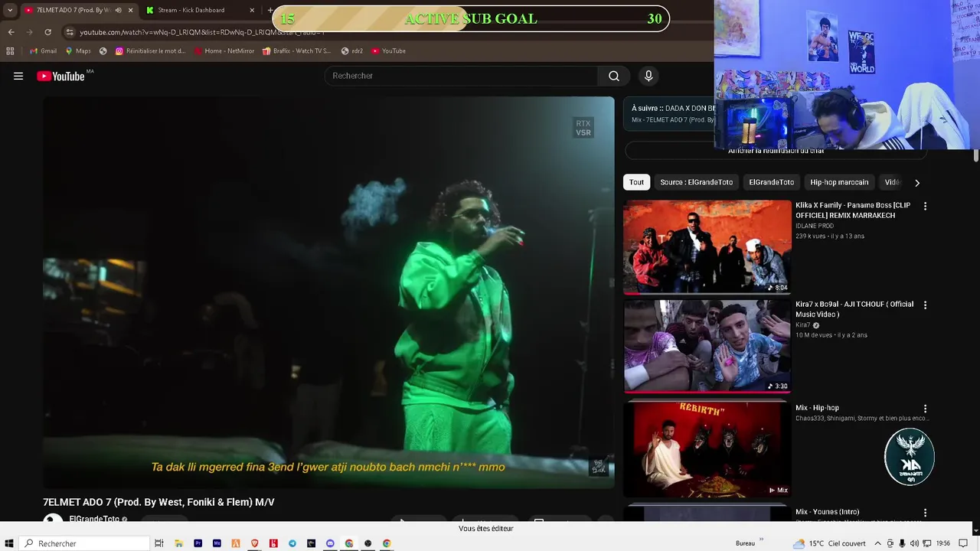Screen dimensions: 980x551
Task: Open options for Mix - Younes (Intro)
Action: (x=925, y=513)
